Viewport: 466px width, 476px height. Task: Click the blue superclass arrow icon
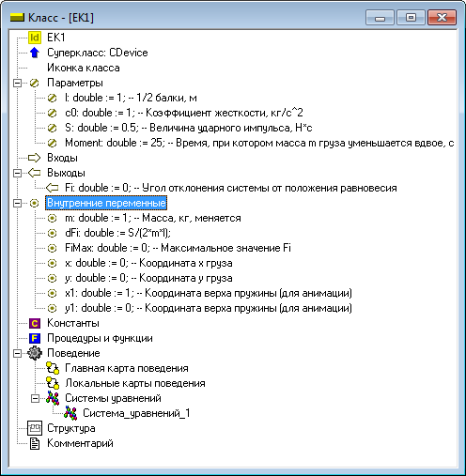point(35,53)
